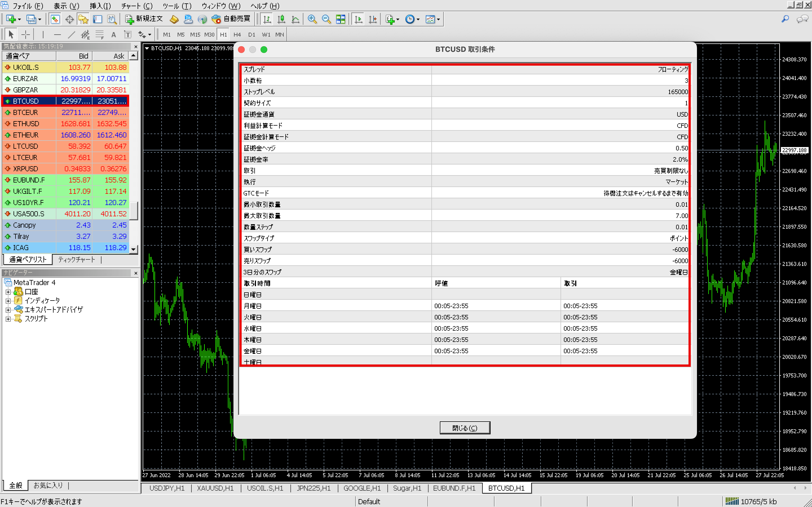Expand the インディケータ tree node
The height and width of the screenshot is (507, 812).
[x=8, y=301]
